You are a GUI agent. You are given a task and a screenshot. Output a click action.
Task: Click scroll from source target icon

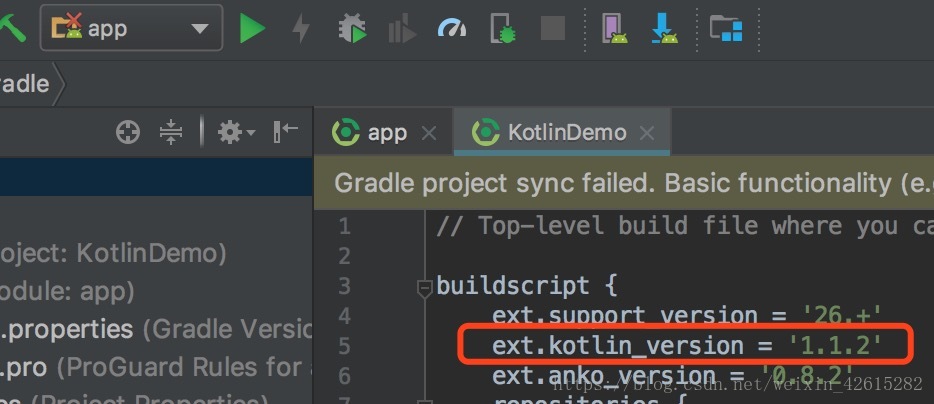(x=127, y=132)
